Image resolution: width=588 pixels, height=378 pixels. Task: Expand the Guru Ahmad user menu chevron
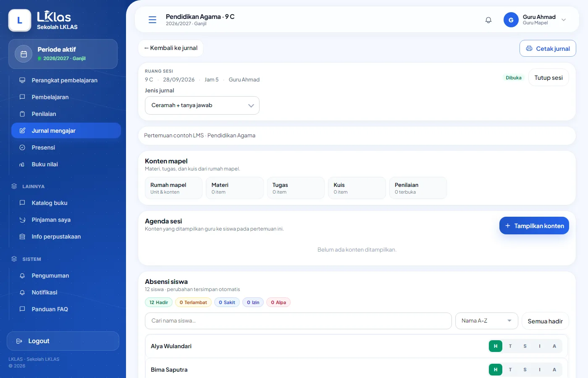coord(564,20)
